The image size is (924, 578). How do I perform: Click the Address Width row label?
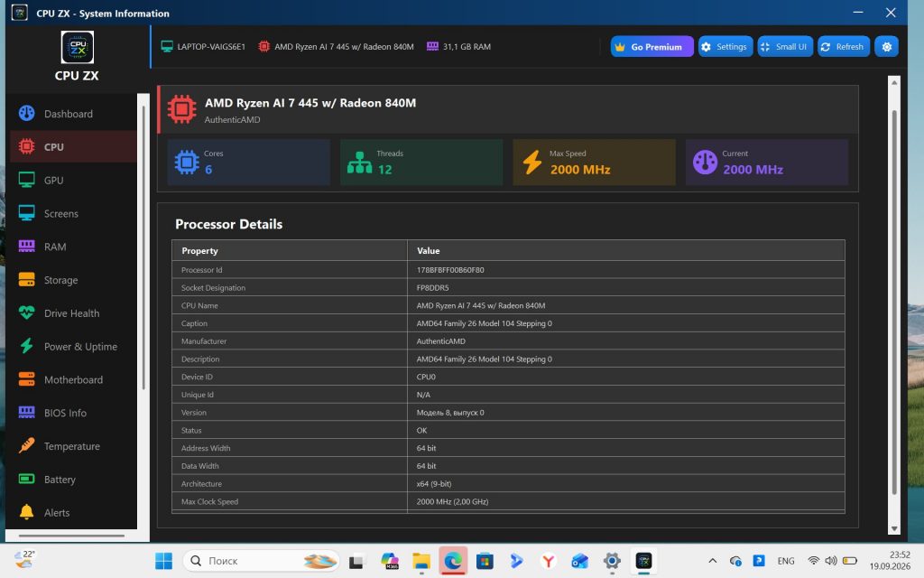tap(206, 448)
